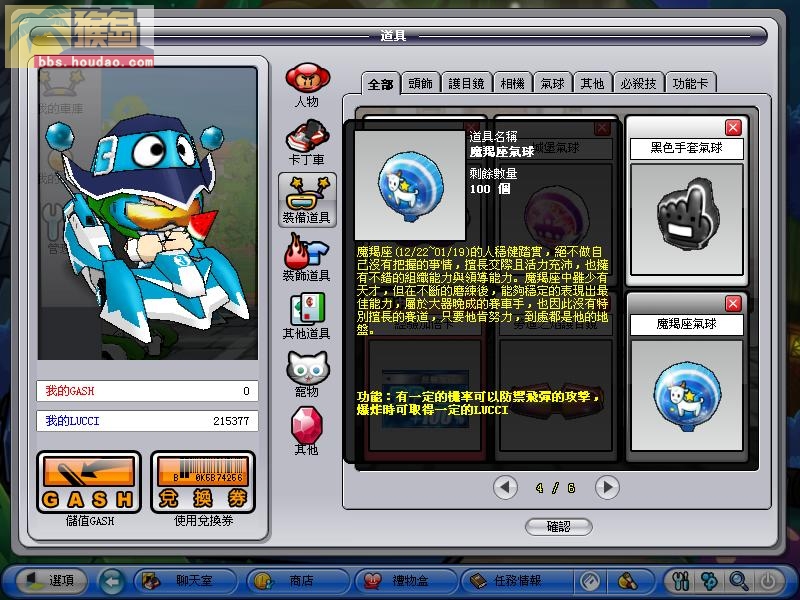Switch to the 相機 tab

pos(513,83)
